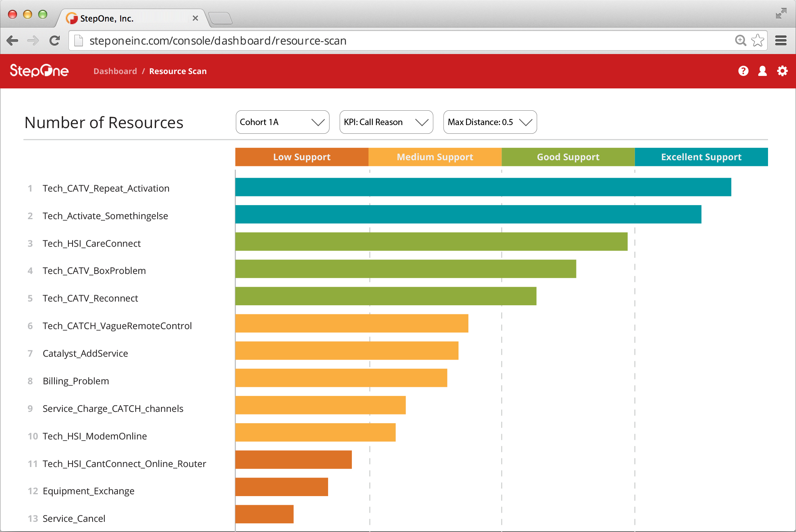Expand the Cohort 1A dropdown
Viewport: 796px width, 532px height.
click(x=282, y=122)
